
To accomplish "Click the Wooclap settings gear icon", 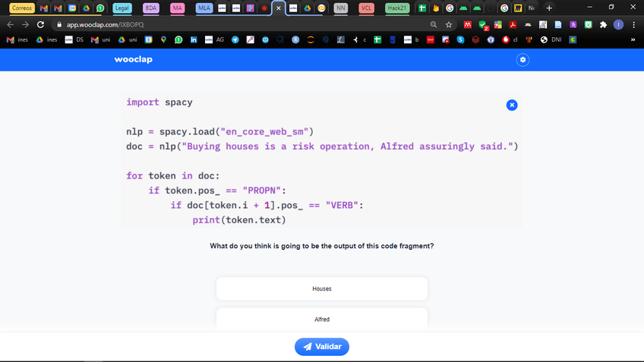I will (x=522, y=59).
